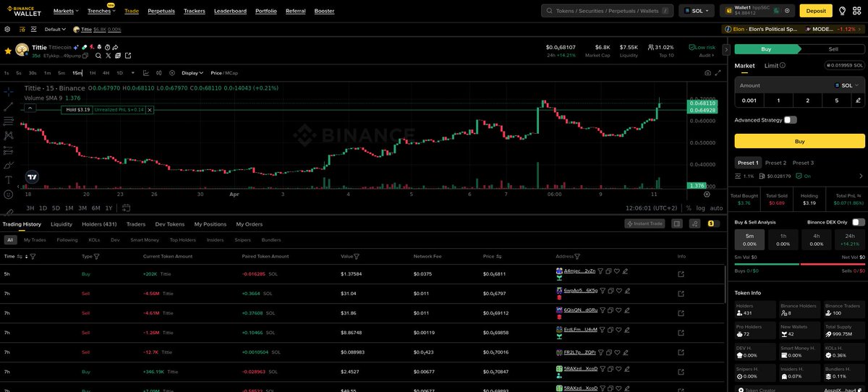This screenshot has width=868, height=392.
Task: Toggle the favorite star for Tittie
Action: (x=8, y=51)
